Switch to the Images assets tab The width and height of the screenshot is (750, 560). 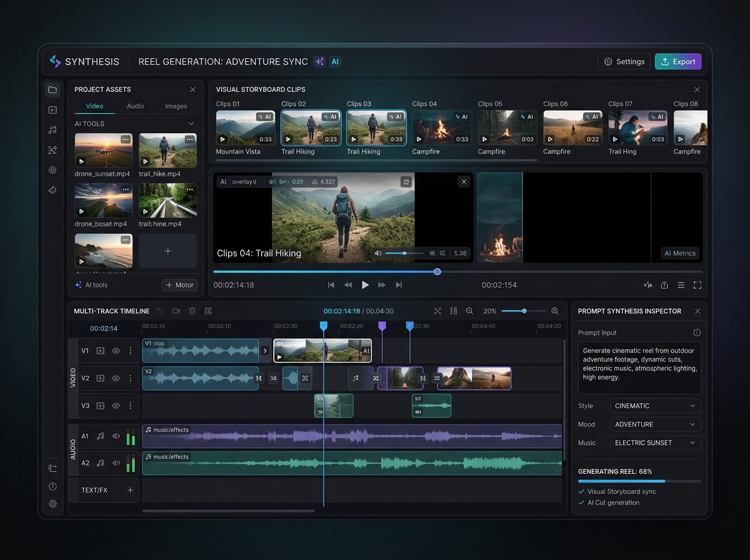(x=176, y=106)
